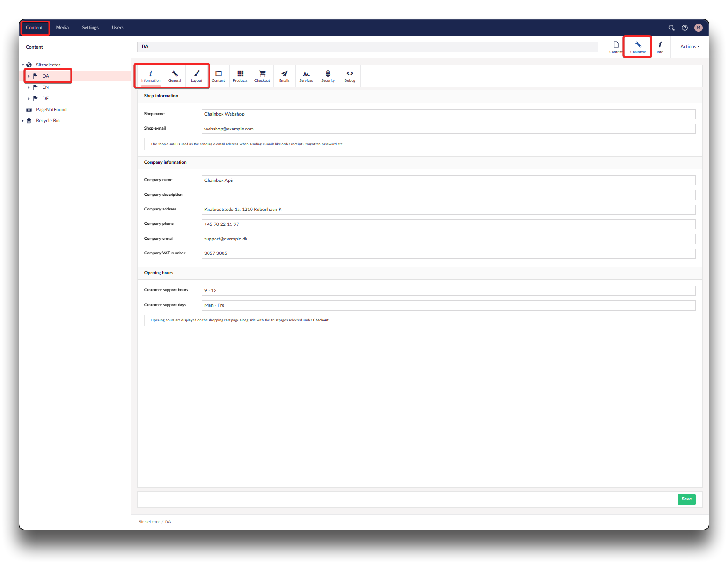Collapse the Siteselector tree node
The height and width of the screenshot is (564, 728).
coord(23,65)
